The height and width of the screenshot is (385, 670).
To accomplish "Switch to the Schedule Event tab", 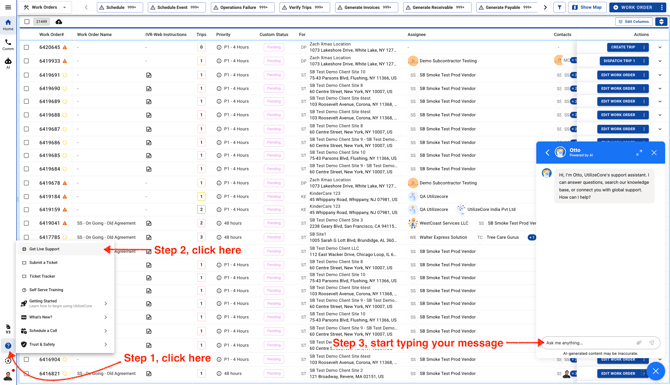I will tap(176, 7).
